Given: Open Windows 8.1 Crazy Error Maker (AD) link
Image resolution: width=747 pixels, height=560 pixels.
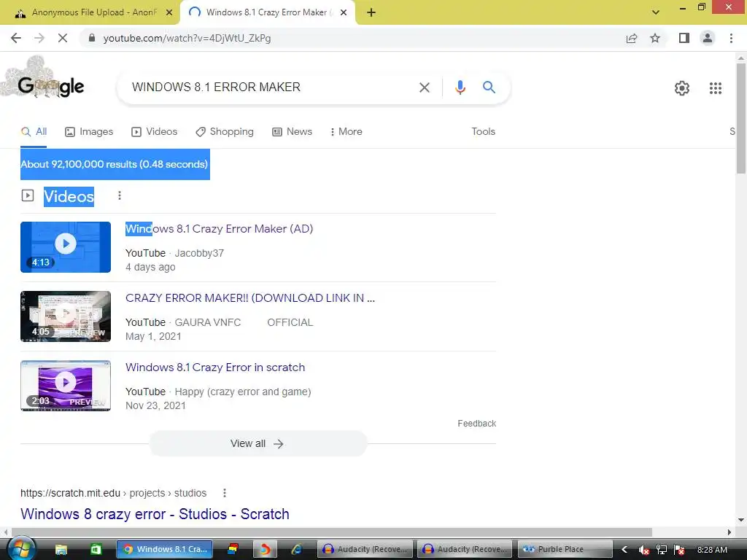Looking at the screenshot, I should click(x=219, y=229).
